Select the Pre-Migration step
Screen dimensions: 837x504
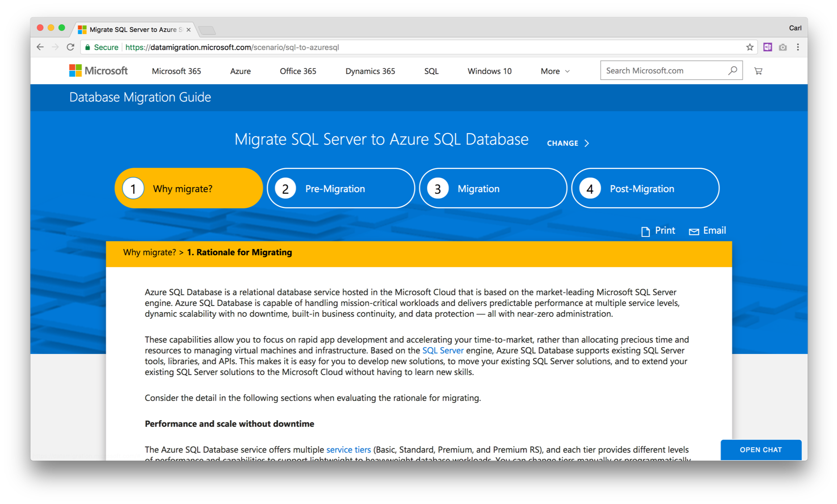click(x=341, y=188)
